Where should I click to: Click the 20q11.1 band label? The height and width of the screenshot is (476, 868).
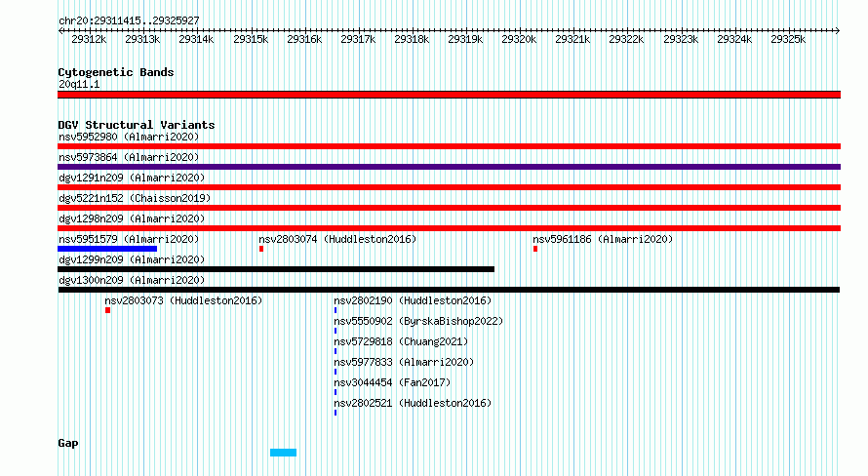pos(79,84)
